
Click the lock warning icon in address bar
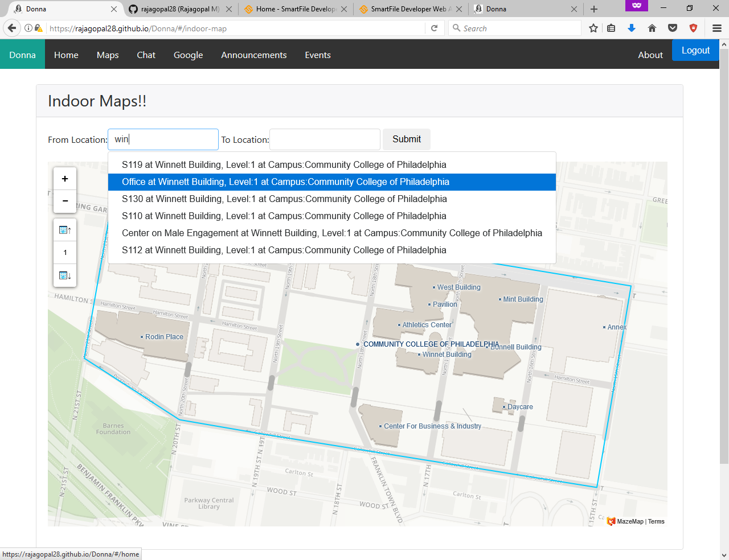coord(38,28)
